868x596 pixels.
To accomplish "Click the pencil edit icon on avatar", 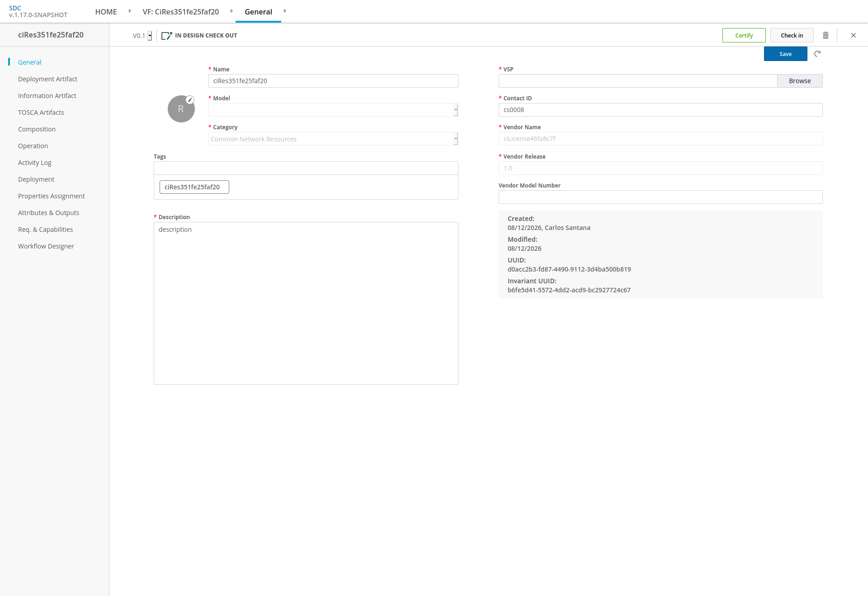I will pyautogui.click(x=190, y=100).
